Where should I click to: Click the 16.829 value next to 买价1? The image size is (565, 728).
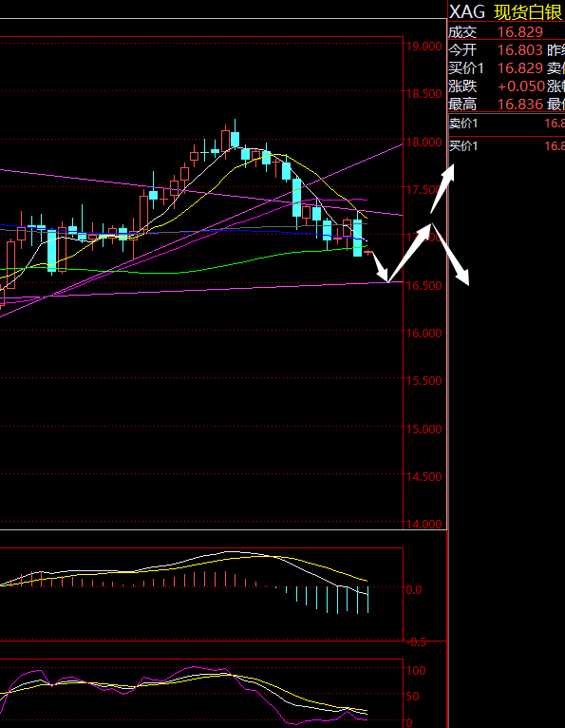(x=520, y=68)
